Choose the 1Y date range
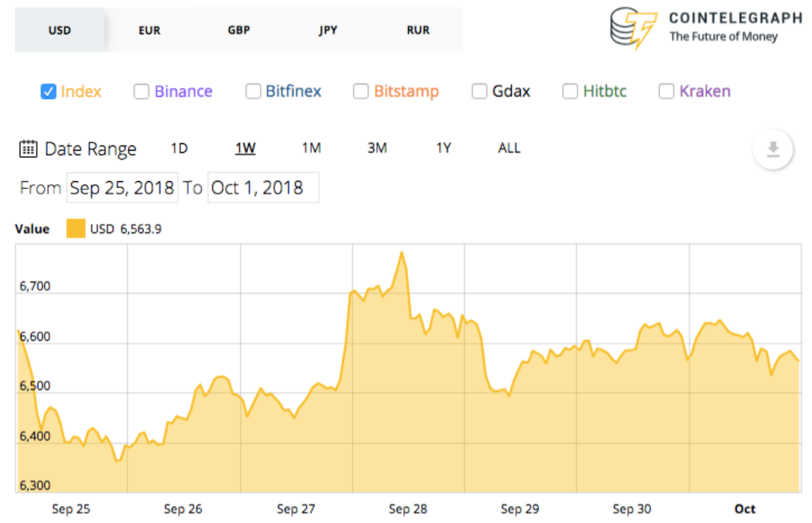This screenshot has width=812, height=523. coord(443,148)
